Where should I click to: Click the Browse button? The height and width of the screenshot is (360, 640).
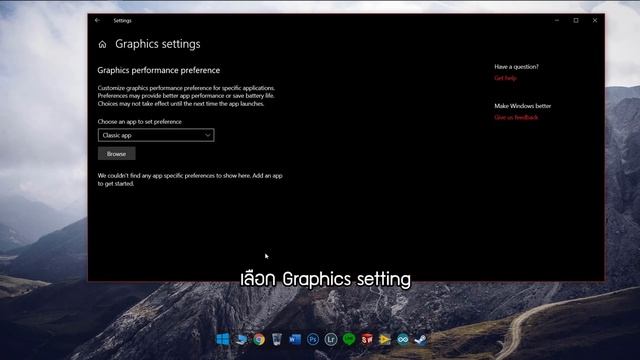click(116, 154)
